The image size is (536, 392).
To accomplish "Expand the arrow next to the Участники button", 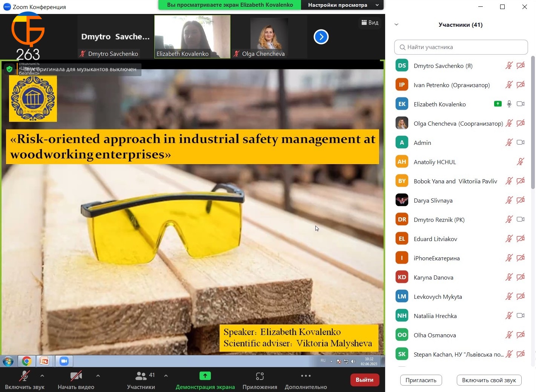I will coord(166,376).
